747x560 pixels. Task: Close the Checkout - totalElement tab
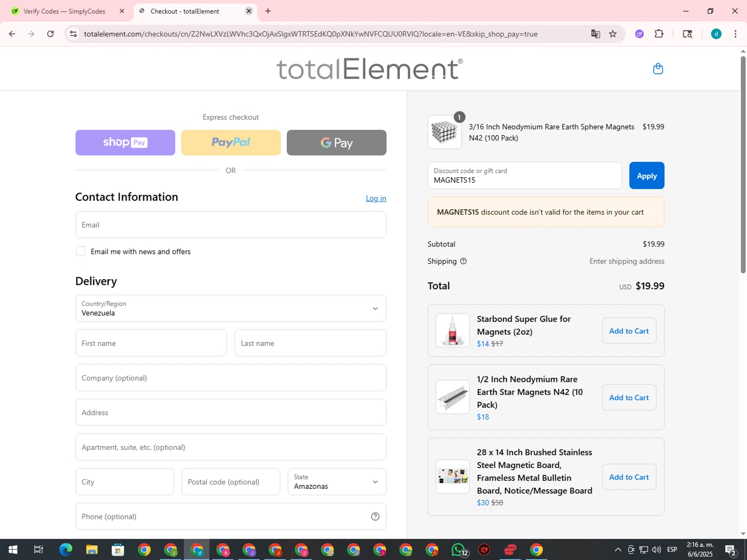(x=249, y=11)
